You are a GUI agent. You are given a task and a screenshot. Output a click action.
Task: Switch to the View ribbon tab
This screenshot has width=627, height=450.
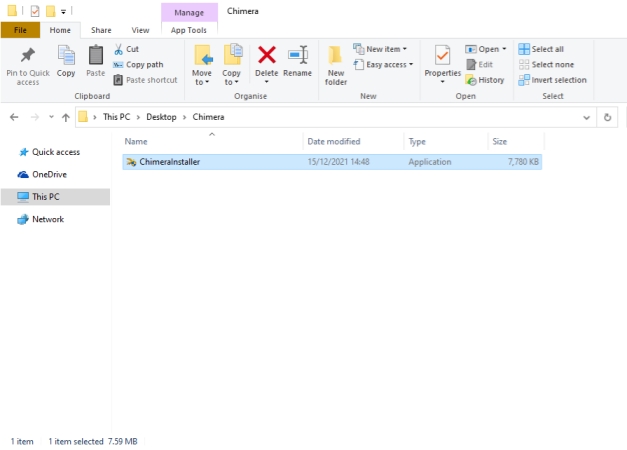pos(140,30)
